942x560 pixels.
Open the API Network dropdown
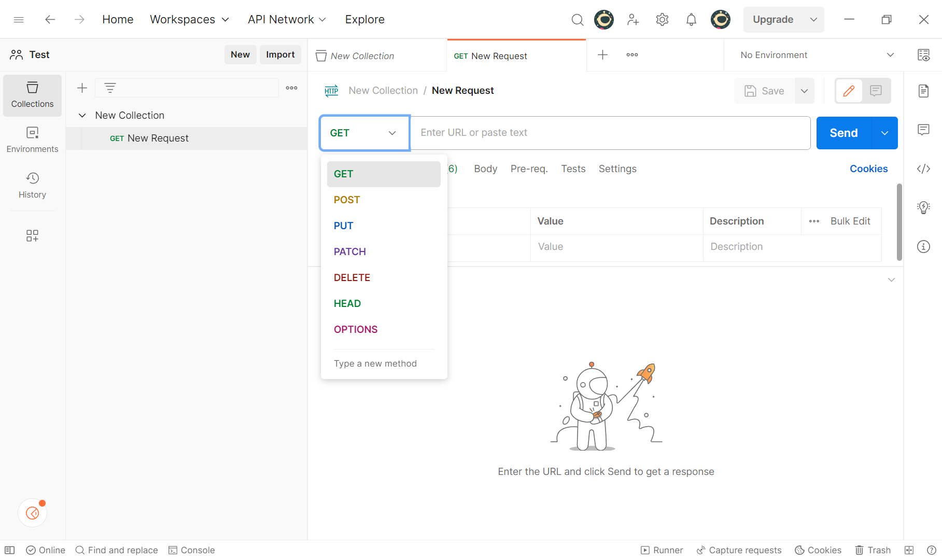click(x=287, y=20)
